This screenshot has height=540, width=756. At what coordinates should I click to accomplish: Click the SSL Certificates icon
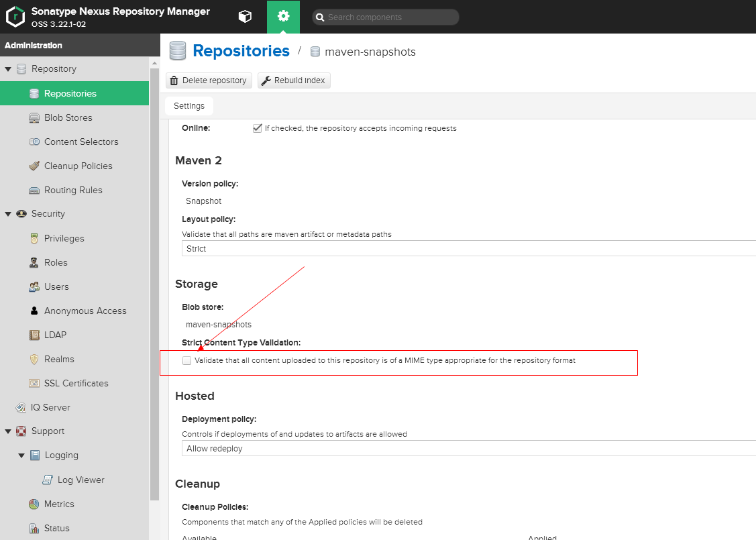click(x=35, y=383)
